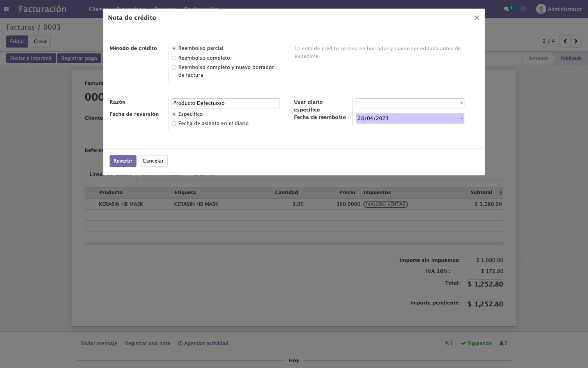The image size is (588, 368).
Task: Click the Razón input field
Action: (226, 103)
